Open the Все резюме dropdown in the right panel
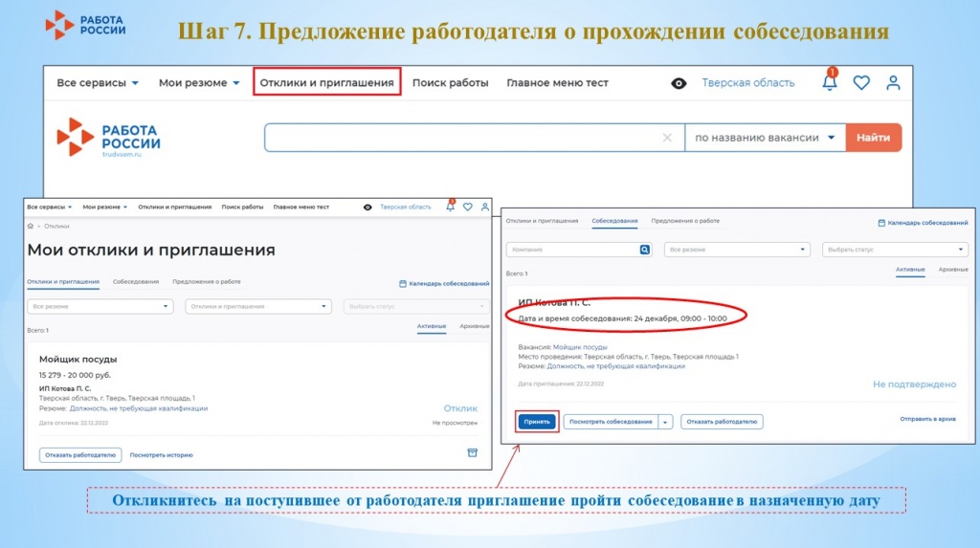The width and height of the screenshot is (980, 548). tap(737, 250)
